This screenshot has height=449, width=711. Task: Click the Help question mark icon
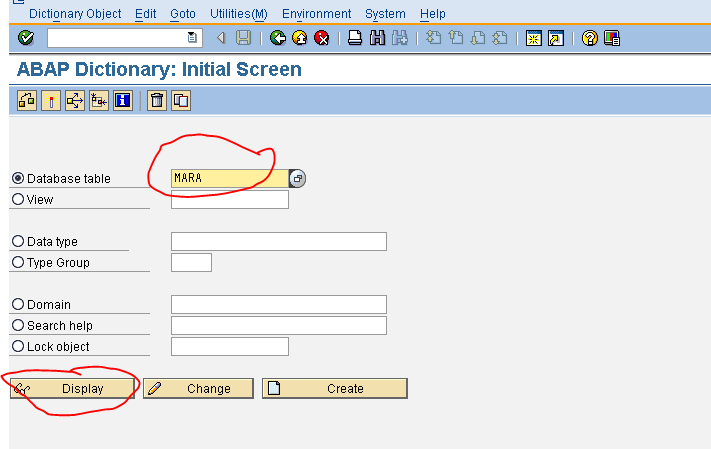tap(589, 38)
